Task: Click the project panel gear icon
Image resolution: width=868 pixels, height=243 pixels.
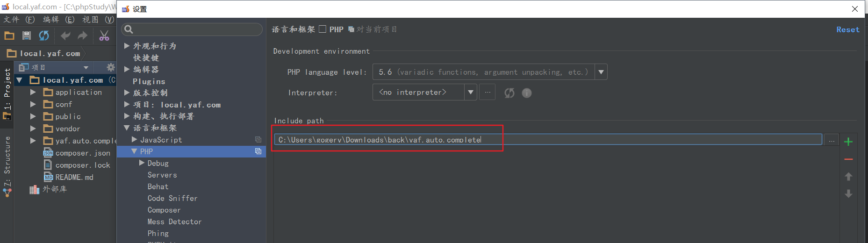Action: (110, 67)
